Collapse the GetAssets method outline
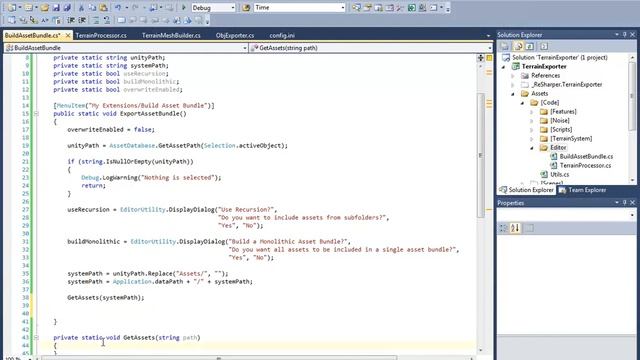640x360 pixels. tap(36, 338)
